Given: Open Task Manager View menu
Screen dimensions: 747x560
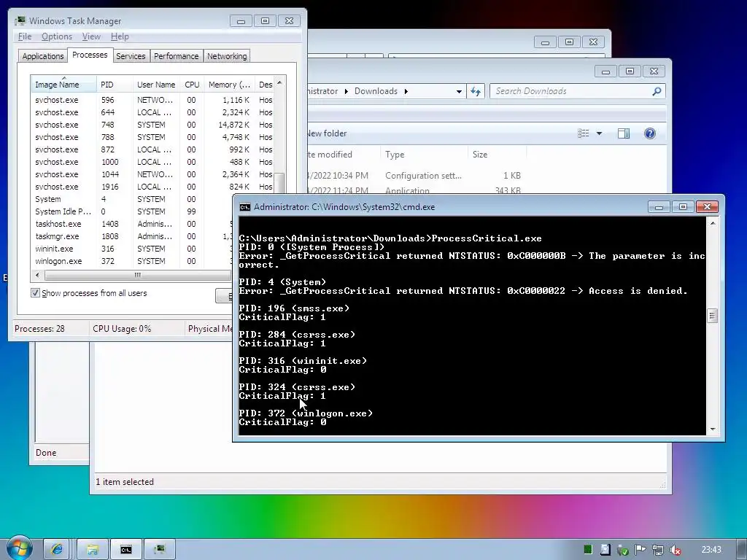Looking at the screenshot, I should pyautogui.click(x=91, y=36).
